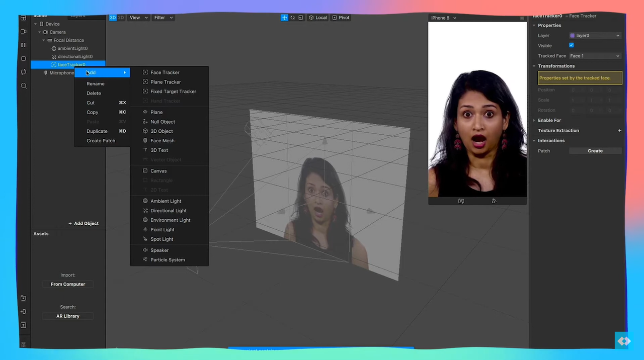Screen dimensions: 644x360
Task: Click the stop square icon in the left sidebar
Action: (x=23, y=58)
